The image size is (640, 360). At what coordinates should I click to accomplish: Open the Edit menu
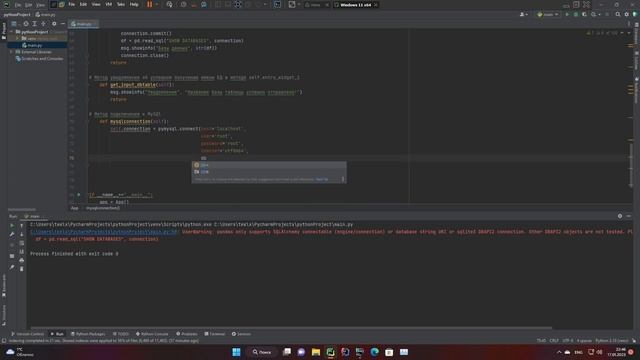click(x=83, y=4)
